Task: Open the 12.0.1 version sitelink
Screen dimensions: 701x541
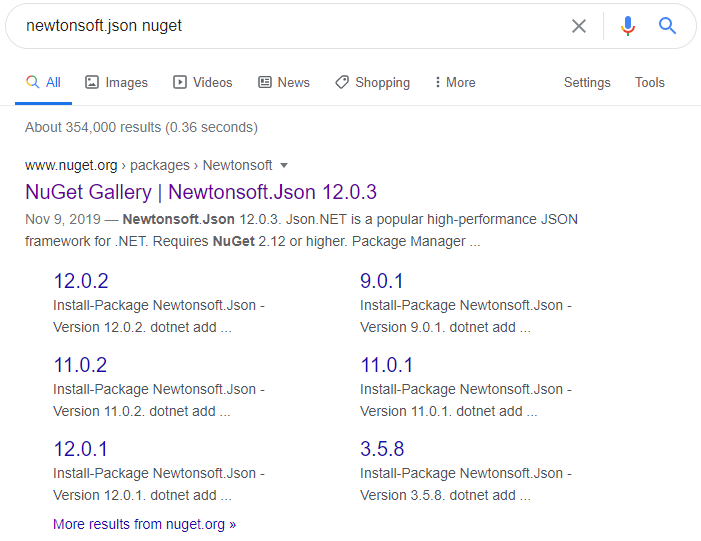Action: [x=81, y=449]
